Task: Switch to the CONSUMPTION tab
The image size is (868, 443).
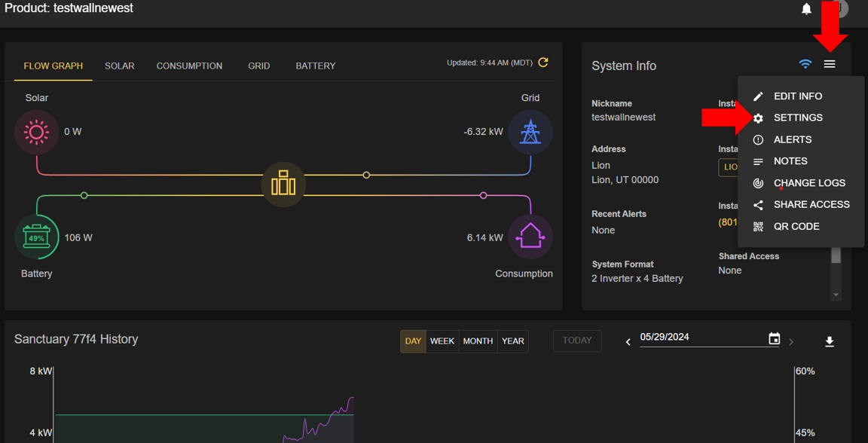Action: point(189,66)
